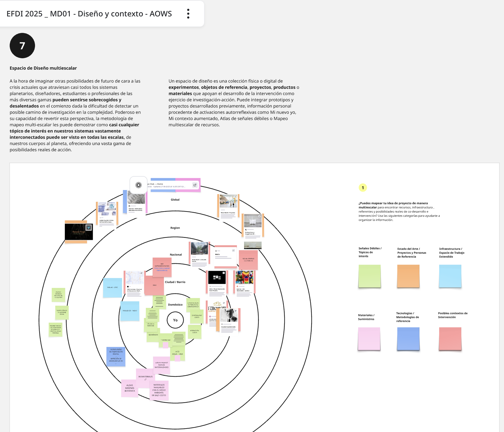The width and height of the screenshot is (504, 432).
Task: Click the Yo circle at the center
Action: [x=175, y=320]
